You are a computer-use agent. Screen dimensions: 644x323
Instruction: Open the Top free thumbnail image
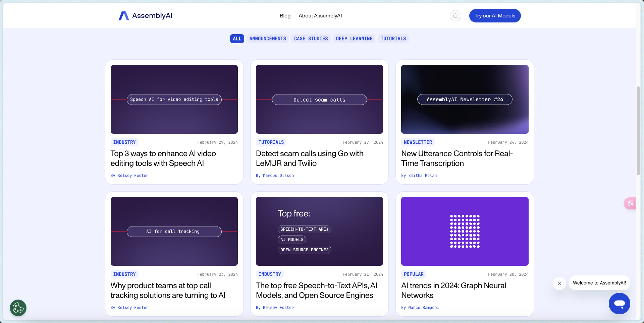point(319,231)
